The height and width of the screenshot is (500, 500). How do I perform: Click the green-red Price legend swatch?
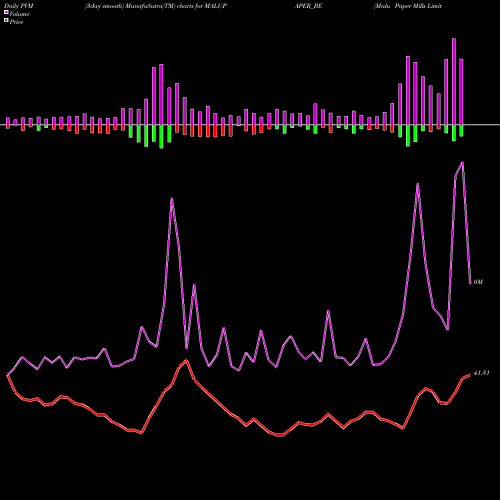coord(6,21)
